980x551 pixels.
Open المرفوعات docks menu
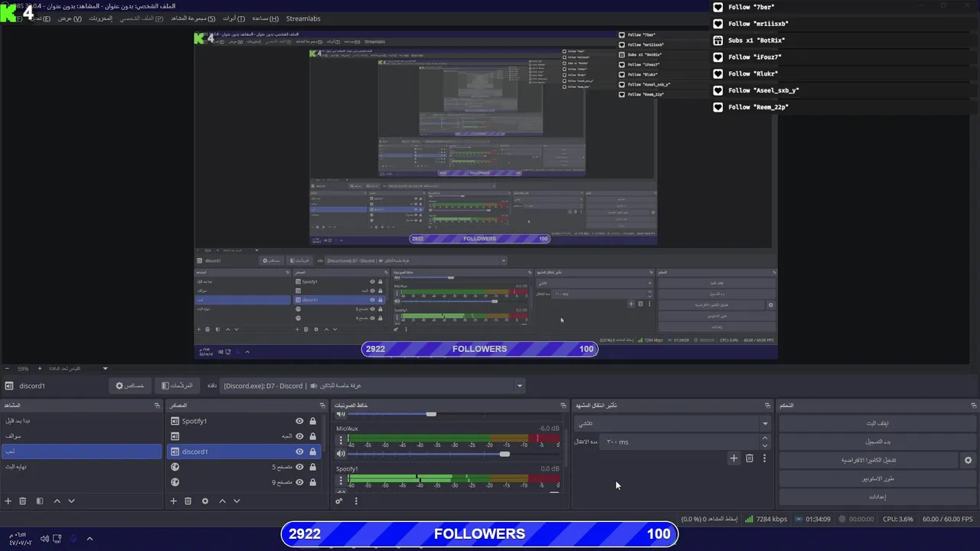[x=100, y=18]
